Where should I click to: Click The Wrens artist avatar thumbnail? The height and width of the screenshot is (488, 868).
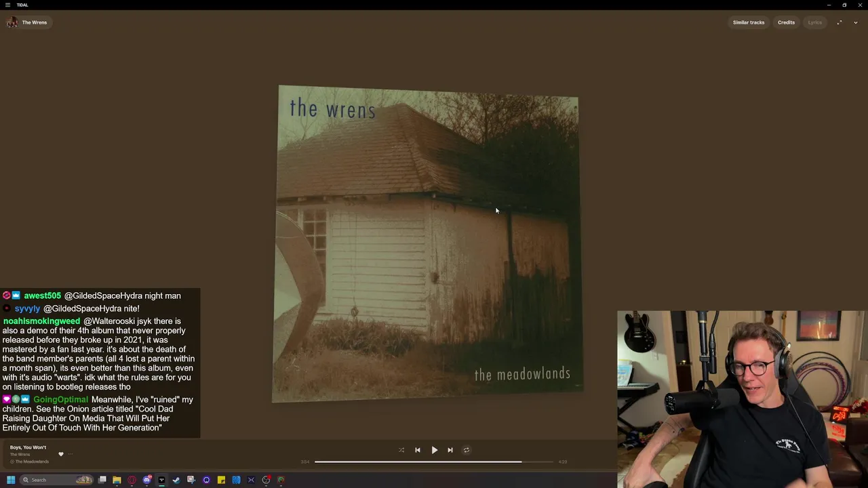12,22
